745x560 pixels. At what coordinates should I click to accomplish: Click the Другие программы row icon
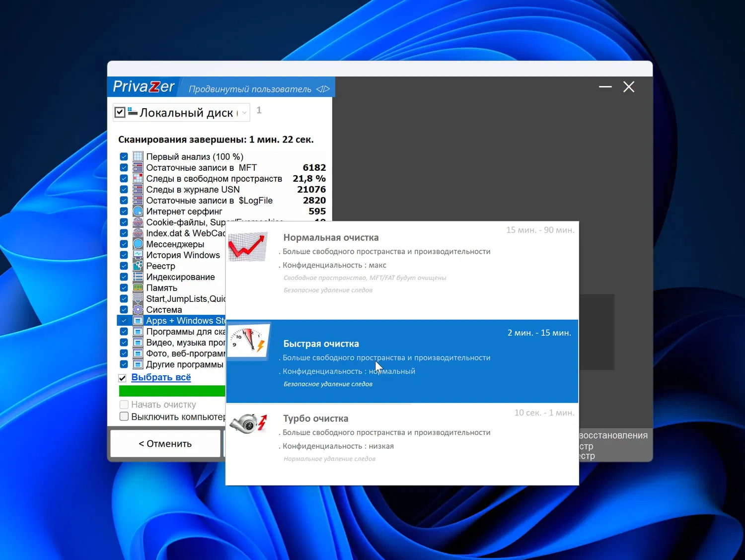(138, 364)
